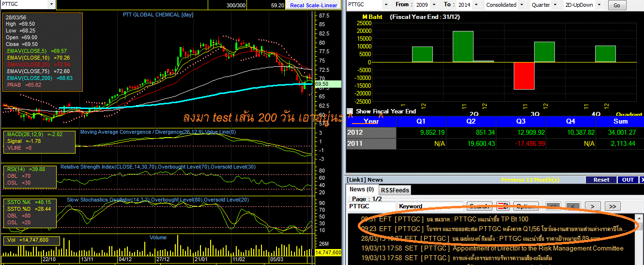Click the Recal Scale-Linear button

[x=313, y=5]
